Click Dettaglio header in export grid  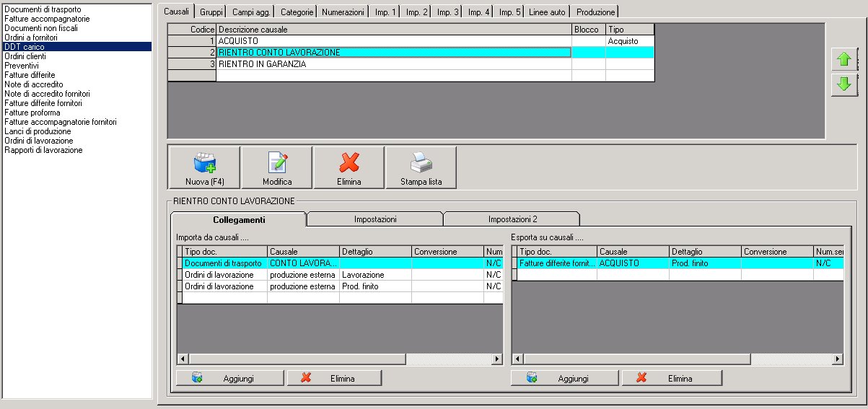pos(705,252)
